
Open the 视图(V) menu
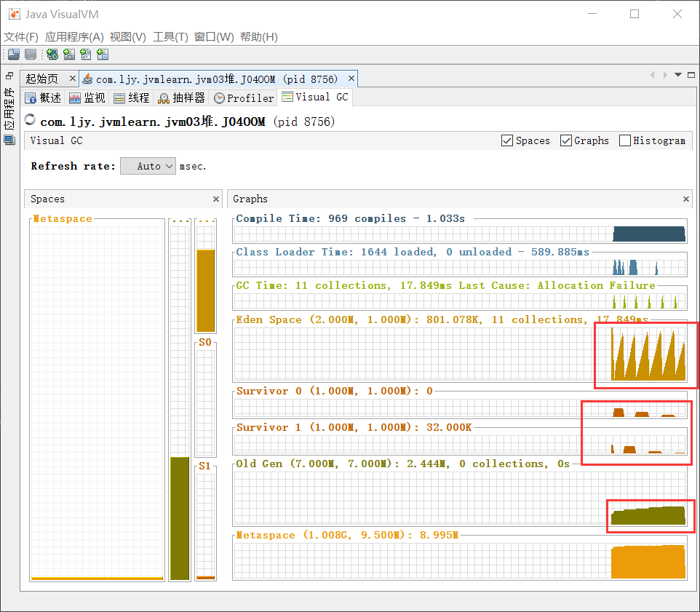pyautogui.click(x=127, y=36)
